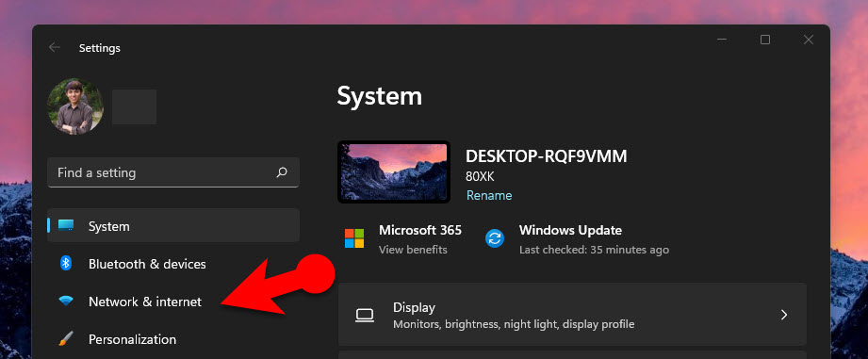Click the System page heading

point(379,96)
